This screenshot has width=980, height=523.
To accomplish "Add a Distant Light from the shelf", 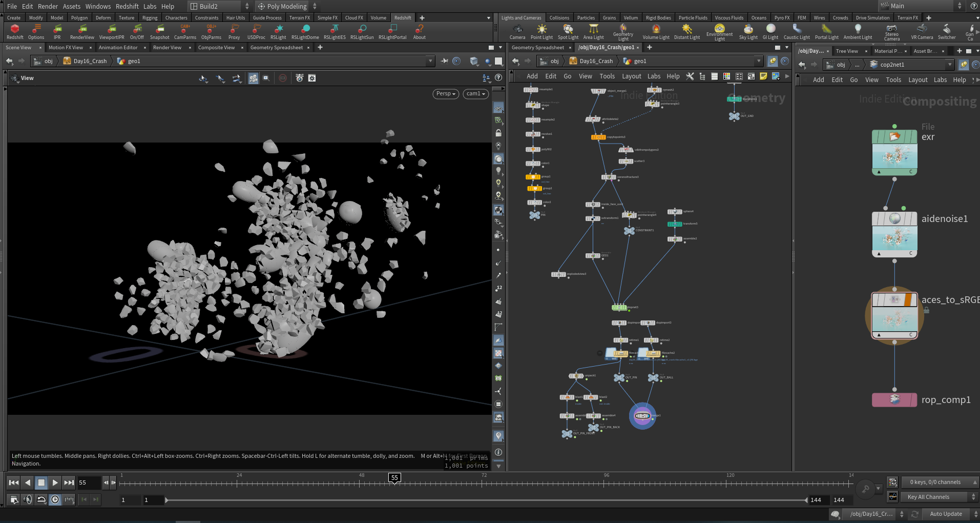I will tap(687, 32).
